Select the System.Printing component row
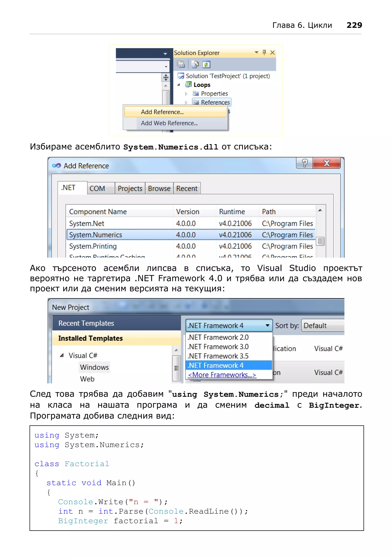Screen dimensions: 392x558 point(191,246)
